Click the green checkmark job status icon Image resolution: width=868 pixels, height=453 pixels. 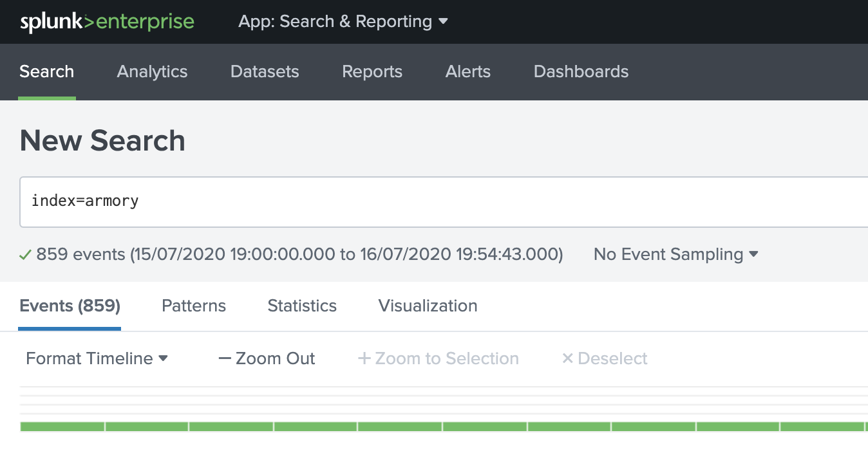[25, 255]
